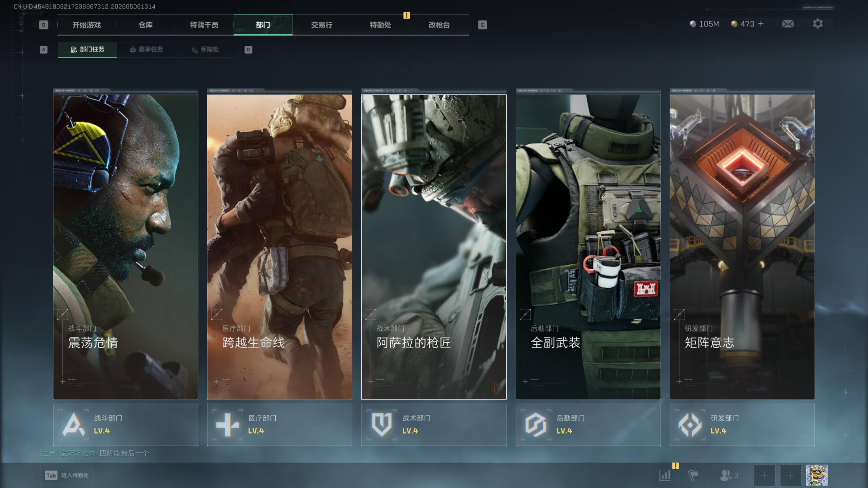The image size is (868, 488).
Task: Click the gold coin icon beside 473
Action: pyautogui.click(x=734, y=24)
